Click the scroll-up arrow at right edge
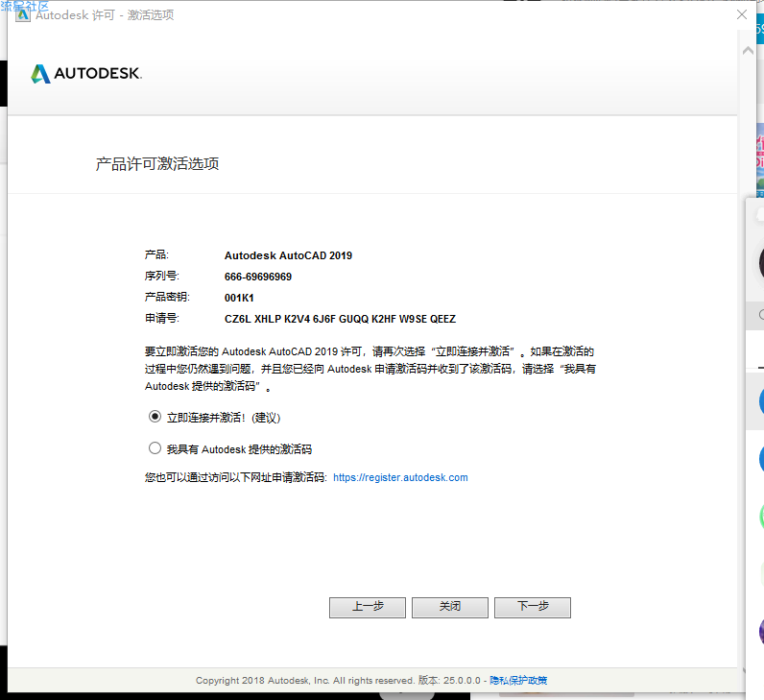Viewport: 764px width, 700px height. click(x=748, y=50)
